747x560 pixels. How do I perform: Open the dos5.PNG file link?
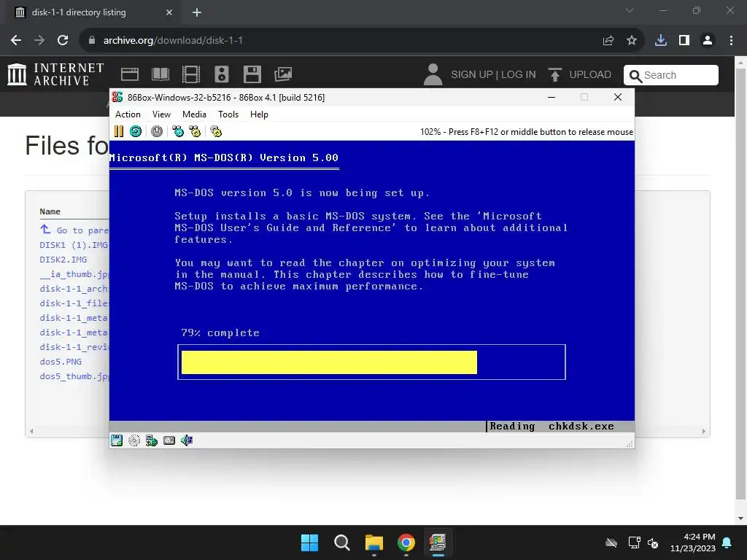[61, 362]
